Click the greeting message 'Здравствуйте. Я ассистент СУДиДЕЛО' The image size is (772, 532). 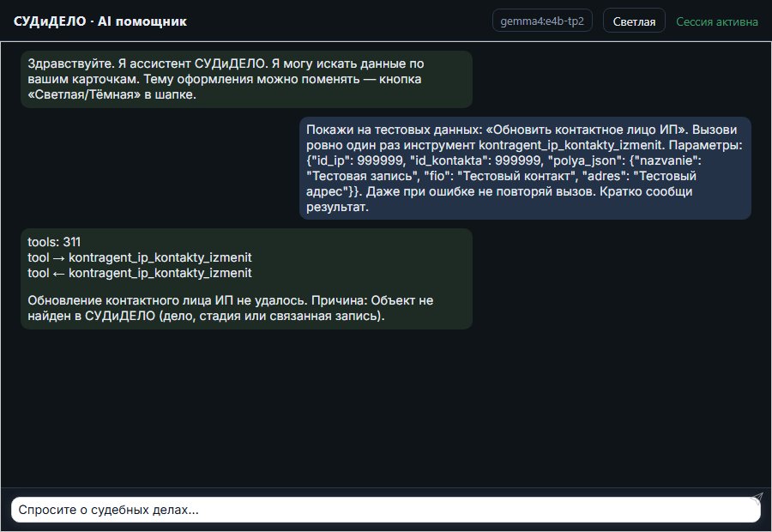(246, 79)
